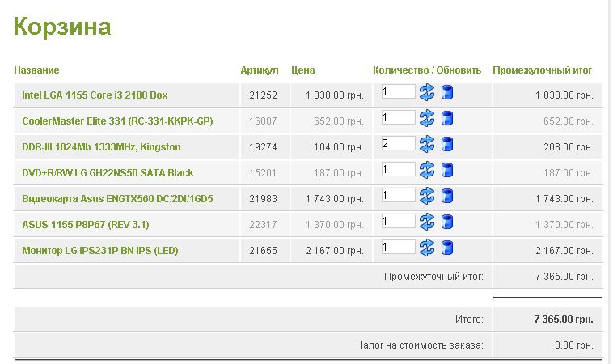Focus quantity field for Asus ENGTX560 card
This screenshot has height=364, width=613.
click(399, 195)
